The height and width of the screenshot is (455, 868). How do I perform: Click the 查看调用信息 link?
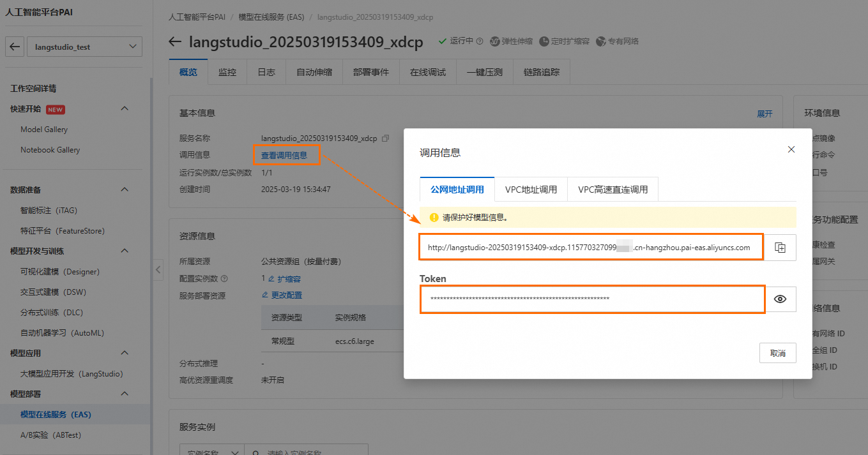(x=284, y=155)
